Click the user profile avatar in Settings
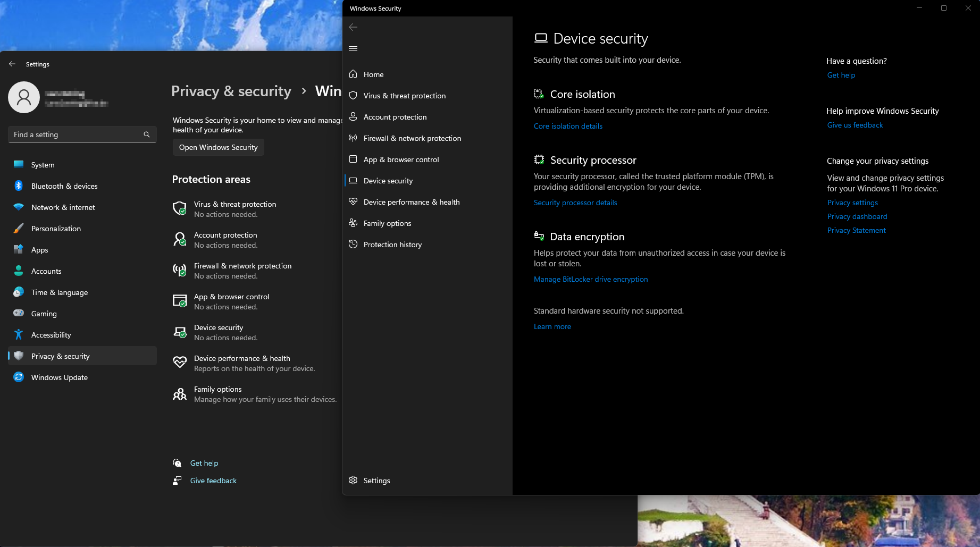The image size is (980, 547). (x=24, y=97)
